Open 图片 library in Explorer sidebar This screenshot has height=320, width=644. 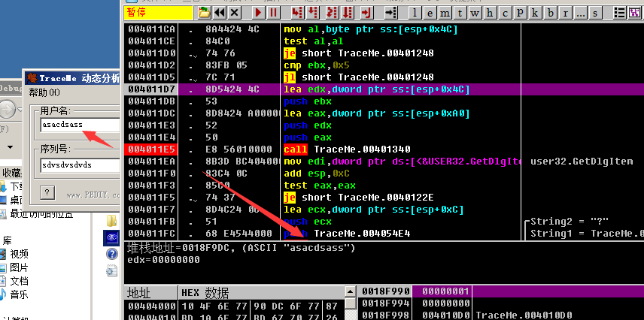click(19, 267)
